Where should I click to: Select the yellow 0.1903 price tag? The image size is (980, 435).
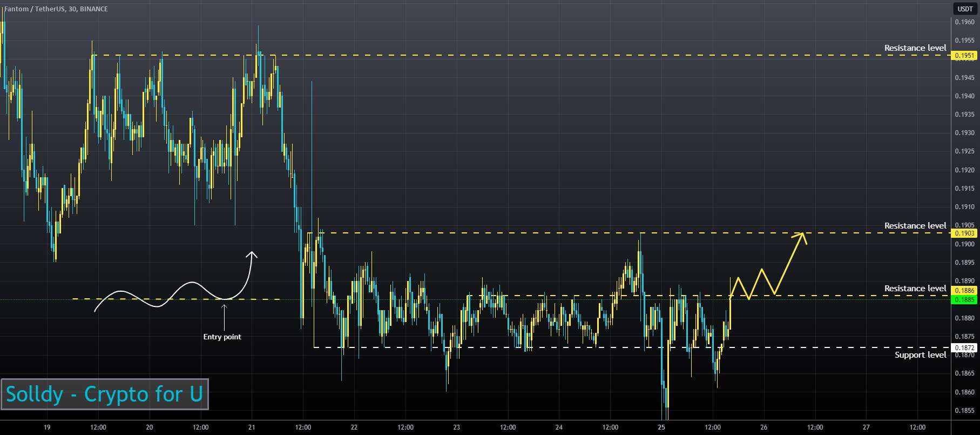[x=964, y=233]
